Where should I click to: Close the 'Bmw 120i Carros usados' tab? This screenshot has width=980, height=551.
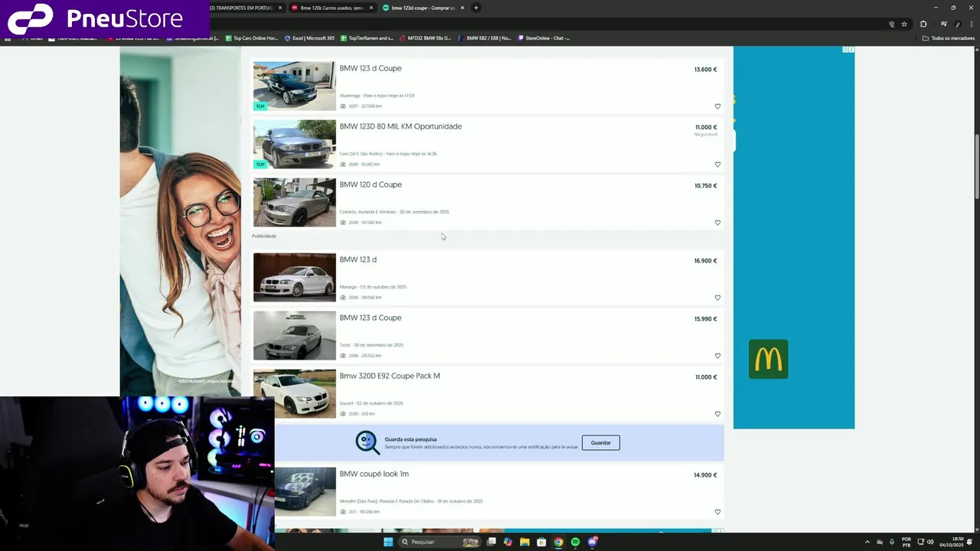371,8
